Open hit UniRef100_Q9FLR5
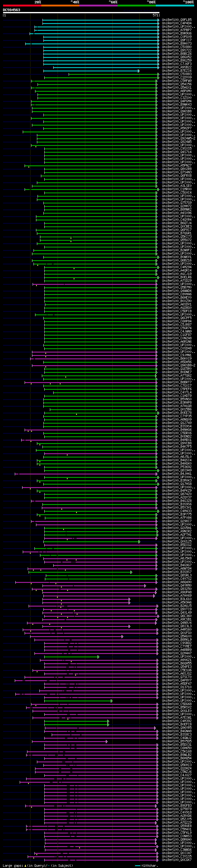This screenshot has width=197, height=868. coord(177,20)
